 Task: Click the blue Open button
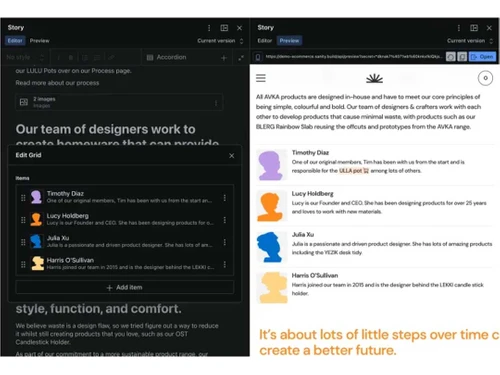(x=482, y=57)
